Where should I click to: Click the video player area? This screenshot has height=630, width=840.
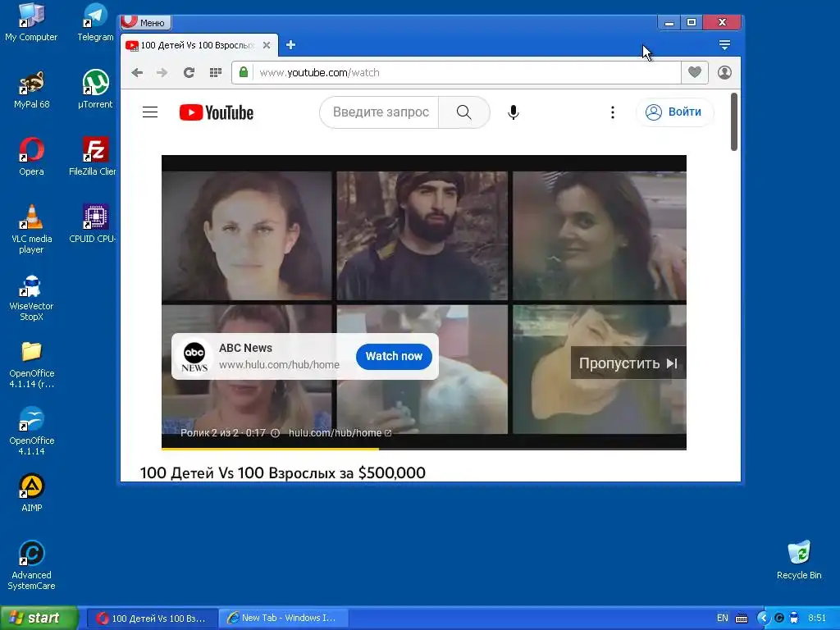(x=424, y=302)
